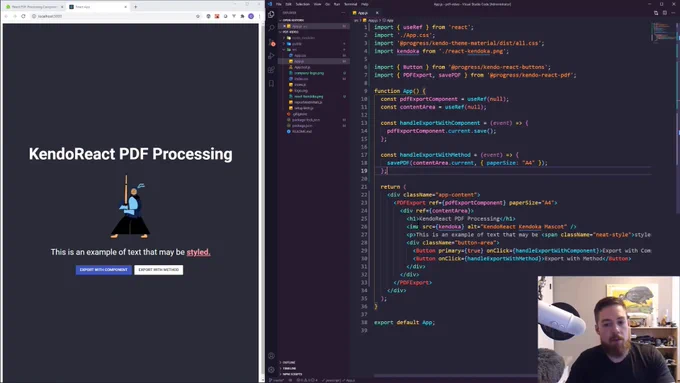Open App.test.js in the file tree

[x=314, y=67]
